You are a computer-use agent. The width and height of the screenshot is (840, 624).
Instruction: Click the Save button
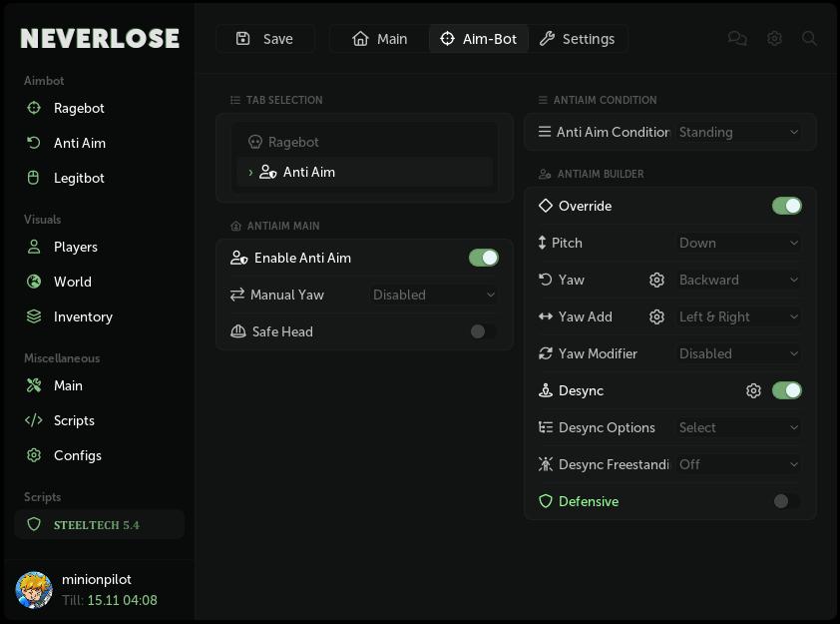click(x=265, y=39)
